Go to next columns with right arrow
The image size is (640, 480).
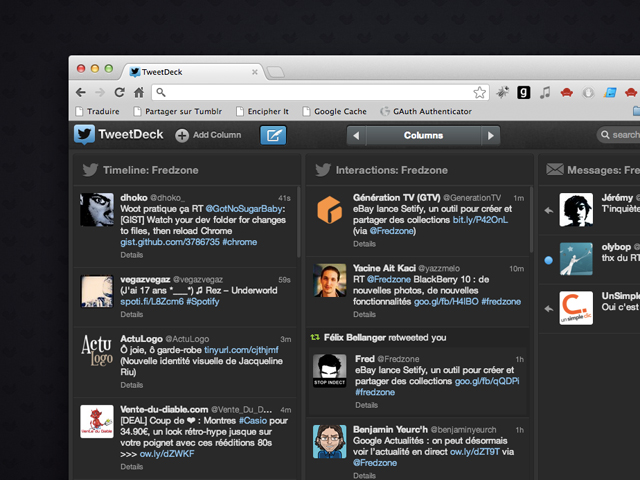tap(491, 136)
